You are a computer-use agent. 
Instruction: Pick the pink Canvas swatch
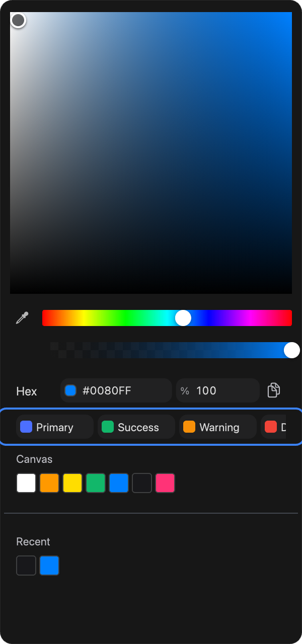pos(165,483)
